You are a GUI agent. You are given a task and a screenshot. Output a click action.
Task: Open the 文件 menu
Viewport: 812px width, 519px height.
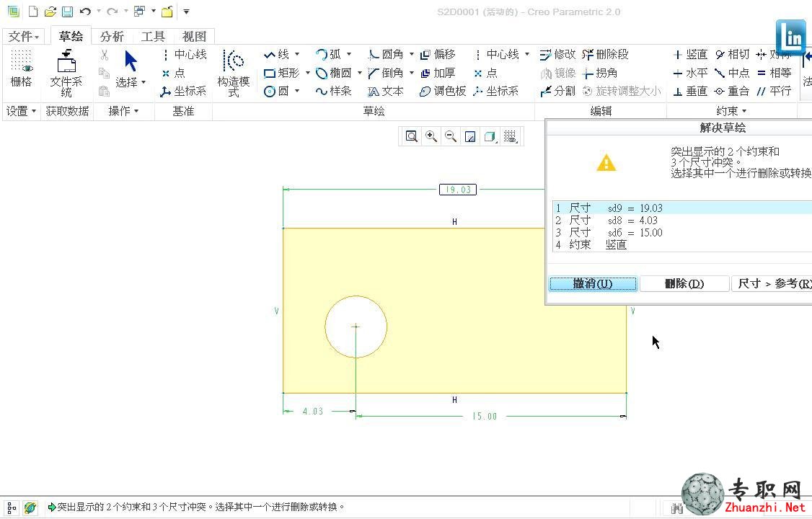coord(23,36)
